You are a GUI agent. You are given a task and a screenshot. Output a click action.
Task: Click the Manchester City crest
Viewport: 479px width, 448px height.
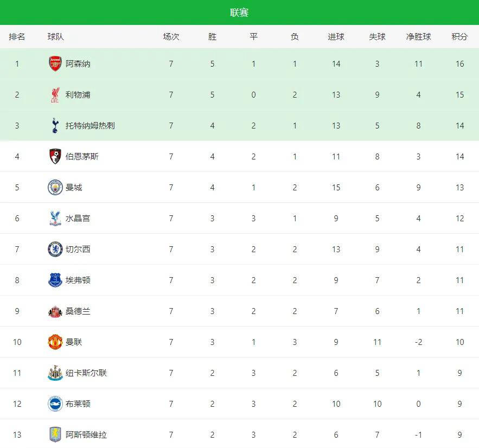[55, 188]
